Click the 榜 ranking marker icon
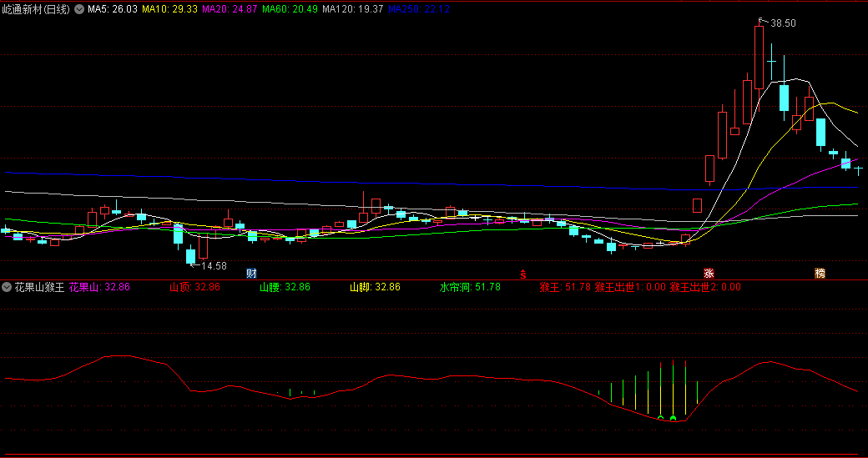The image size is (868, 458). (820, 274)
